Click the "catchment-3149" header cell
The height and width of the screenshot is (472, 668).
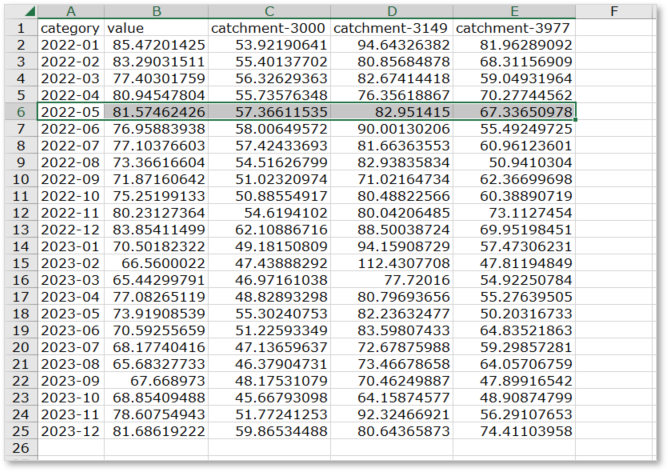click(391, 29)
